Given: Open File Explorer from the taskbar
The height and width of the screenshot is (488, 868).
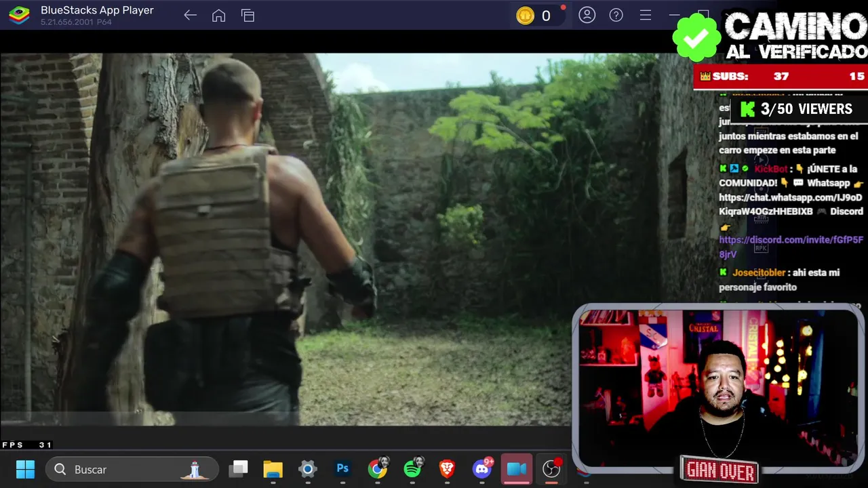Looking at the screenshot, I should point(273,469).
